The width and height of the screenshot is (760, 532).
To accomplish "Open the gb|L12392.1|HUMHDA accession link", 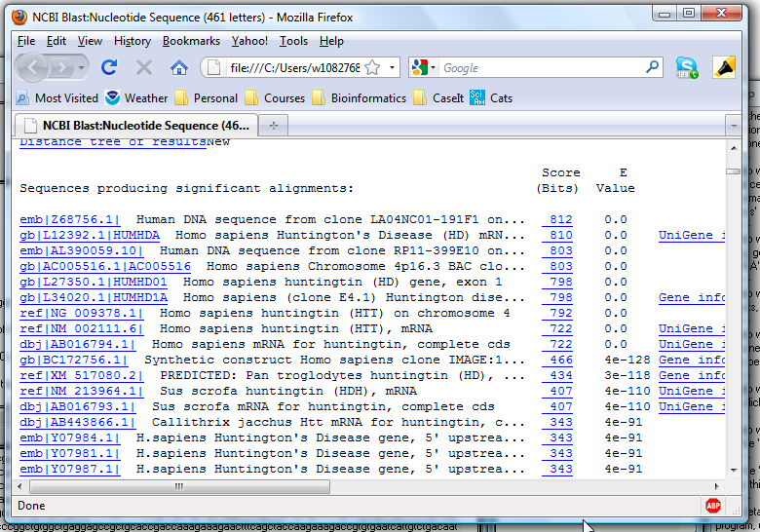I will (90, 235).
